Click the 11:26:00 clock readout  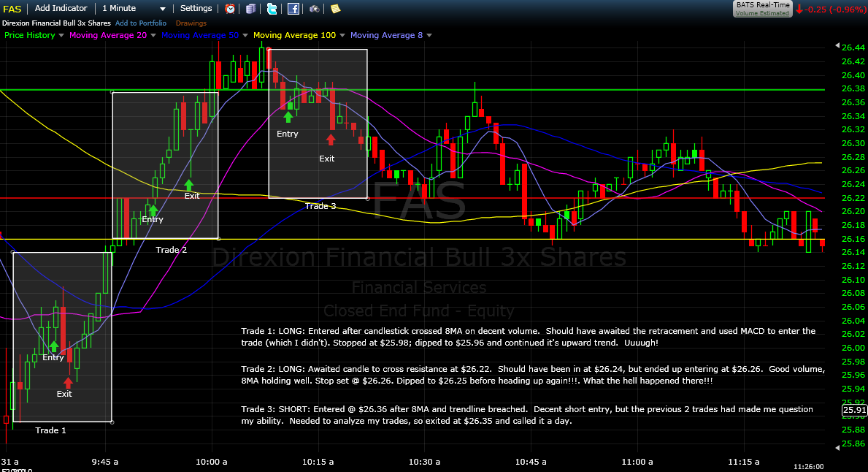(x=809, y=466)
